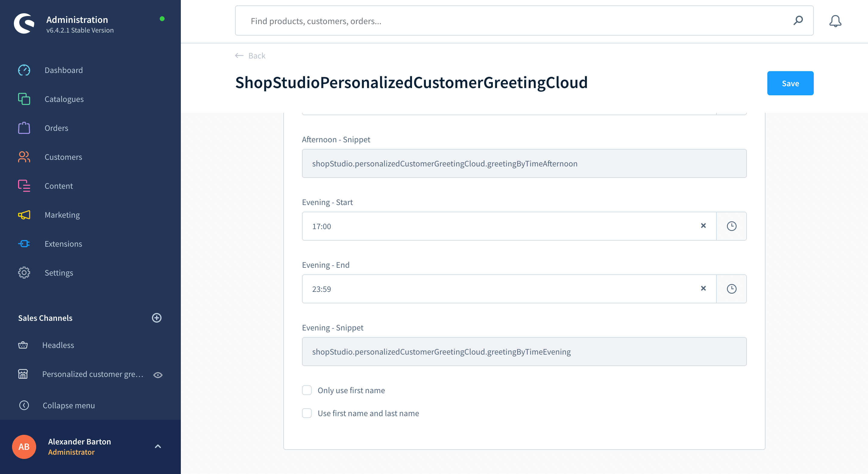Click the Dashboard icon in sidebar
Screen dimensions: 868x474
tap(23, 69)
